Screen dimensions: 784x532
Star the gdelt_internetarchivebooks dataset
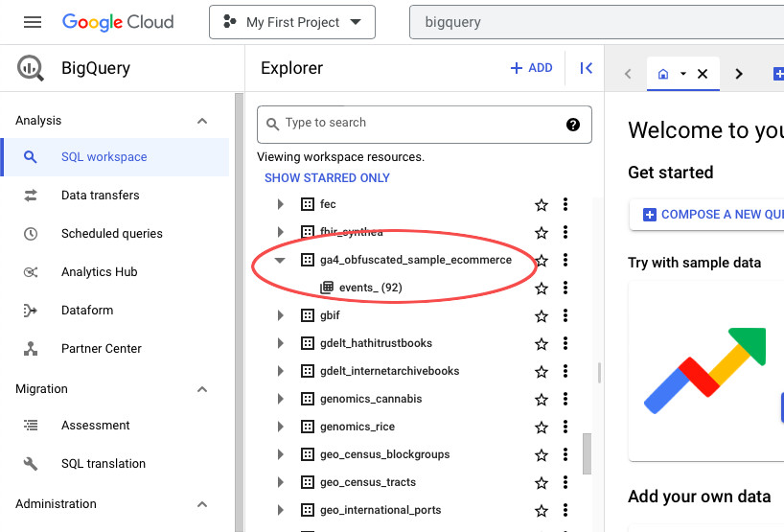pyautogui.click(x=542, y=372)
